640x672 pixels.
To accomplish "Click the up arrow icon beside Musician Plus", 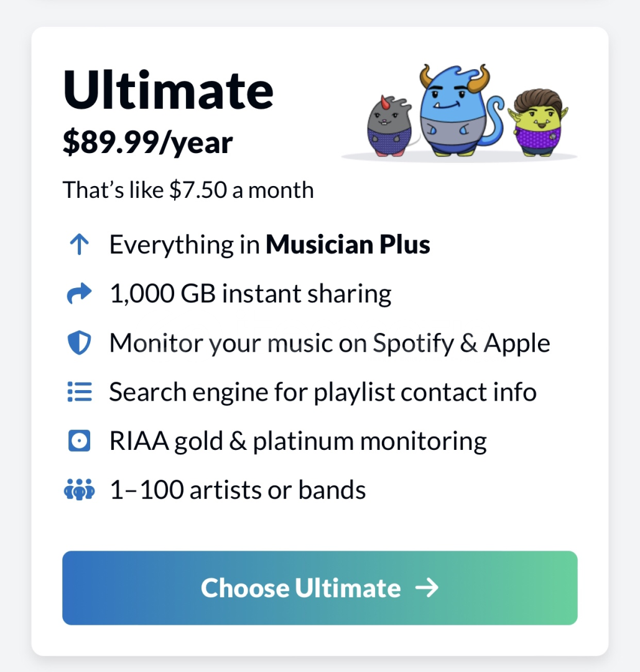I will (79, 245).
